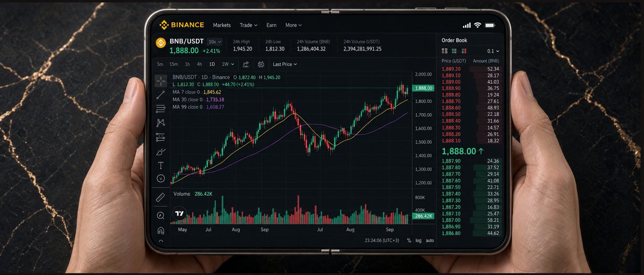Click the 1,888.00 order book mid price
This screenshot has width=644, height=275.
click(x=458, y=151)
